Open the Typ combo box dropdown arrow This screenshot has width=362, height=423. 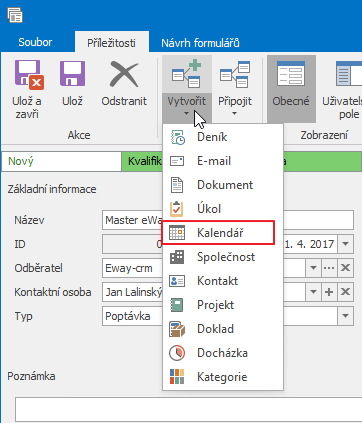pos(345,316)
